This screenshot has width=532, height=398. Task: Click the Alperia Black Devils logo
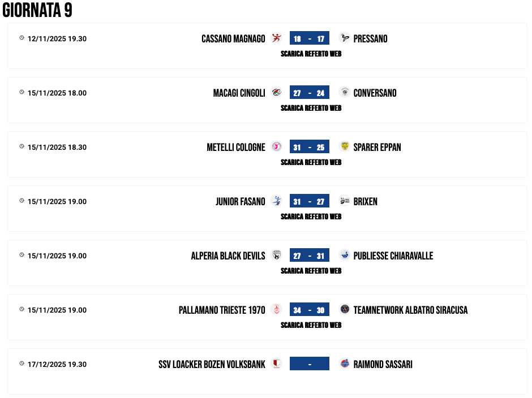[x=276, y=255]
